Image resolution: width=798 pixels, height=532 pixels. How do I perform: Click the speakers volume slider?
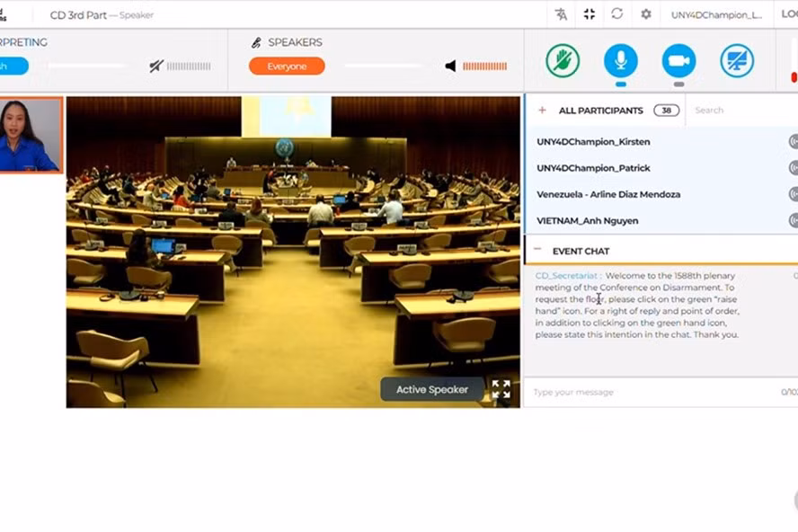tap(382, 66)
